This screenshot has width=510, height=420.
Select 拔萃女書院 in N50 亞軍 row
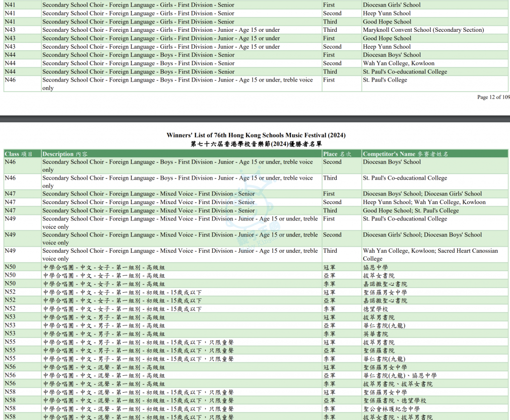coord(379,276)
